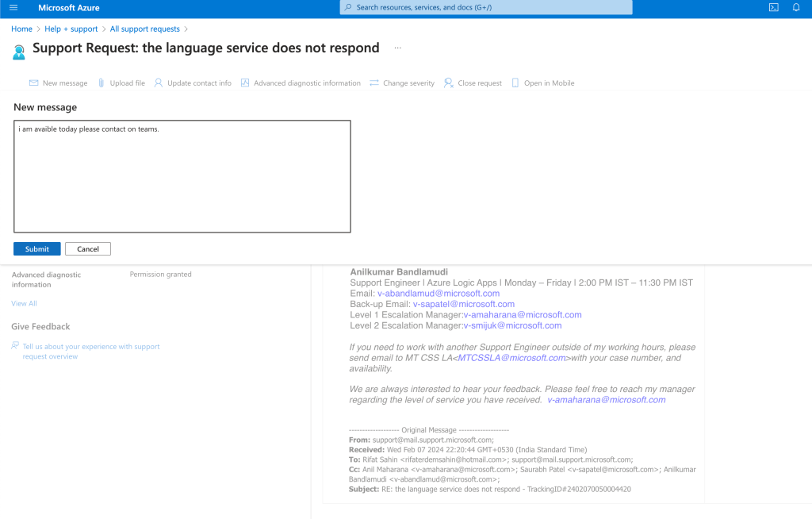812x519 pixels.
Task: Open All support requests breadcrumb
Action: (145, 29)
